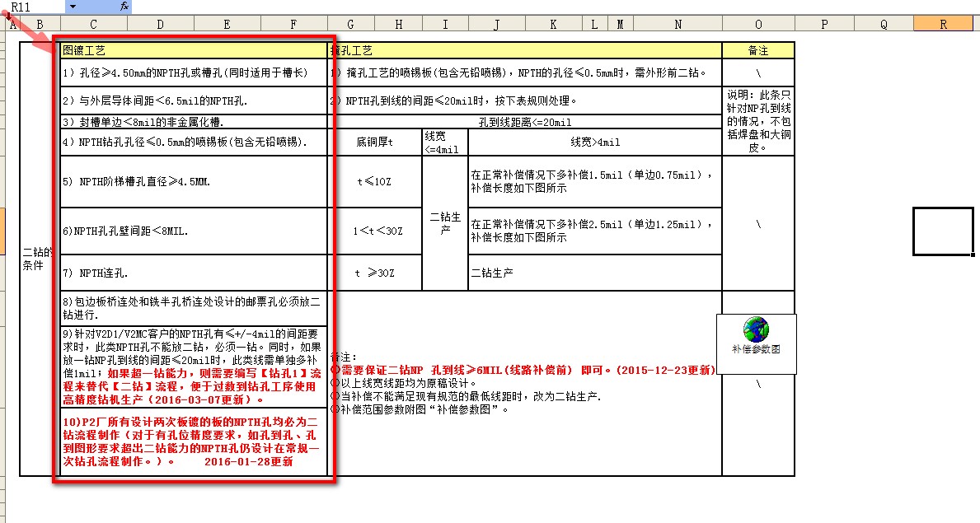This screenshot has height=523, width=980.
Task: Click note line 补偿范围参数附图"补偿参数图"
Action: (420, 409)
